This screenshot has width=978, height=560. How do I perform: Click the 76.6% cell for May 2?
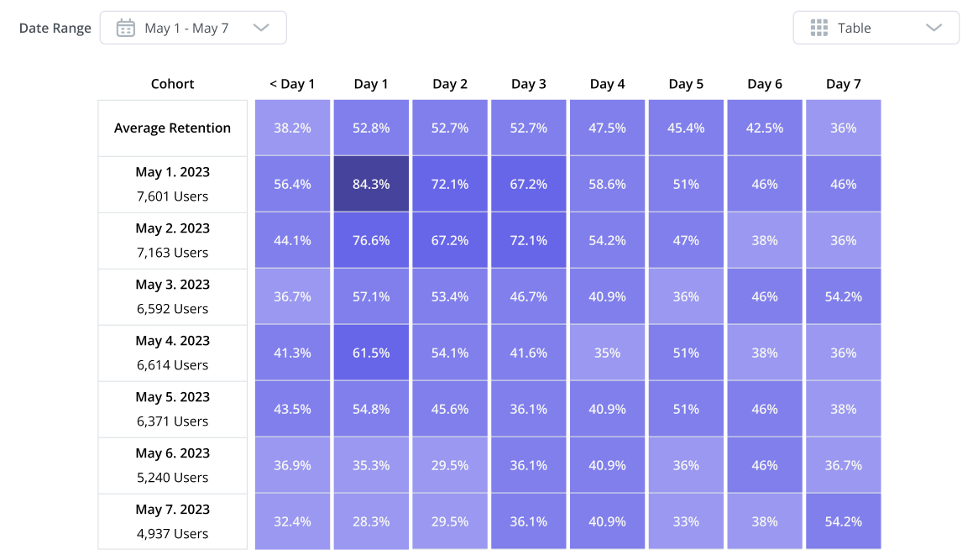(371, 240)
